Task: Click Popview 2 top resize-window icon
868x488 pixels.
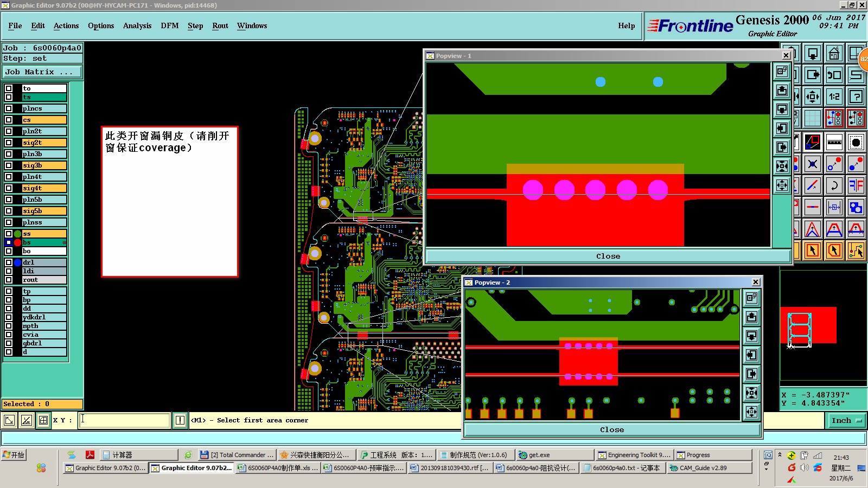Action: (751, 298)
